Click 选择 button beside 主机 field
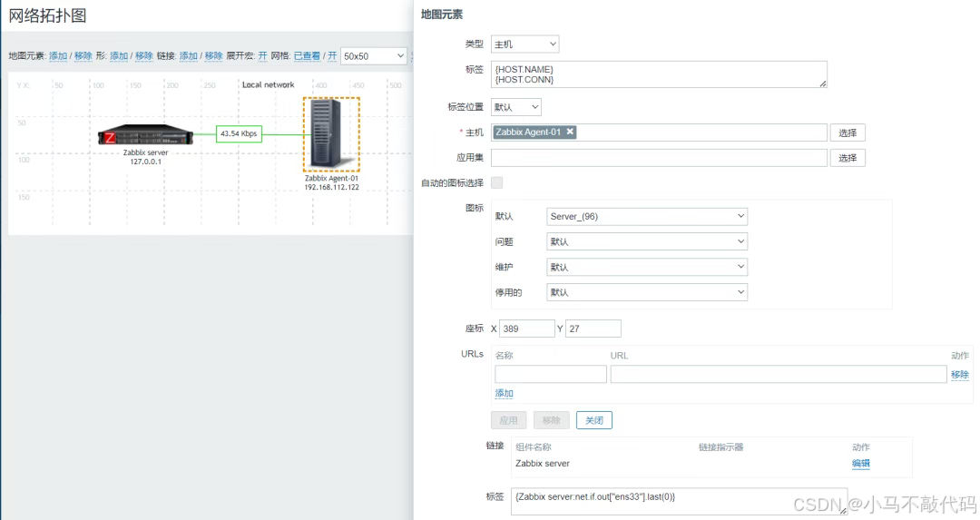The height and width of the screenshot is (520, 980). click(x=848, y=132)
